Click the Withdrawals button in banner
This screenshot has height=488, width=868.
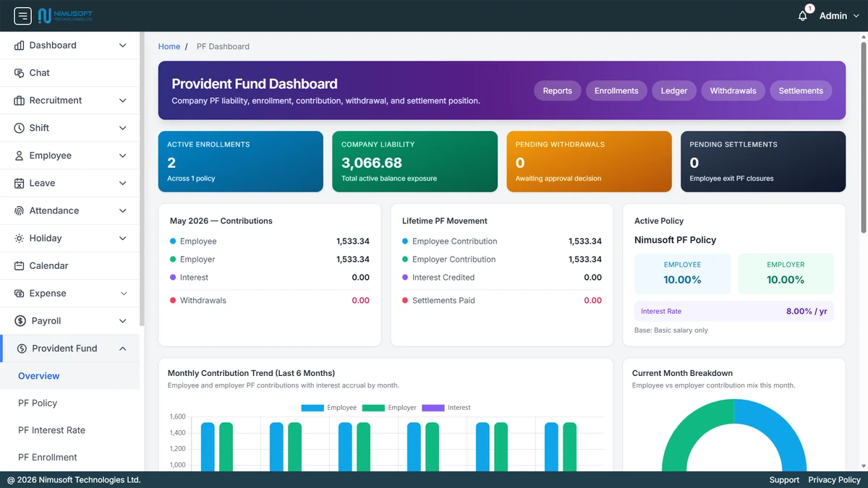point(733,90)
